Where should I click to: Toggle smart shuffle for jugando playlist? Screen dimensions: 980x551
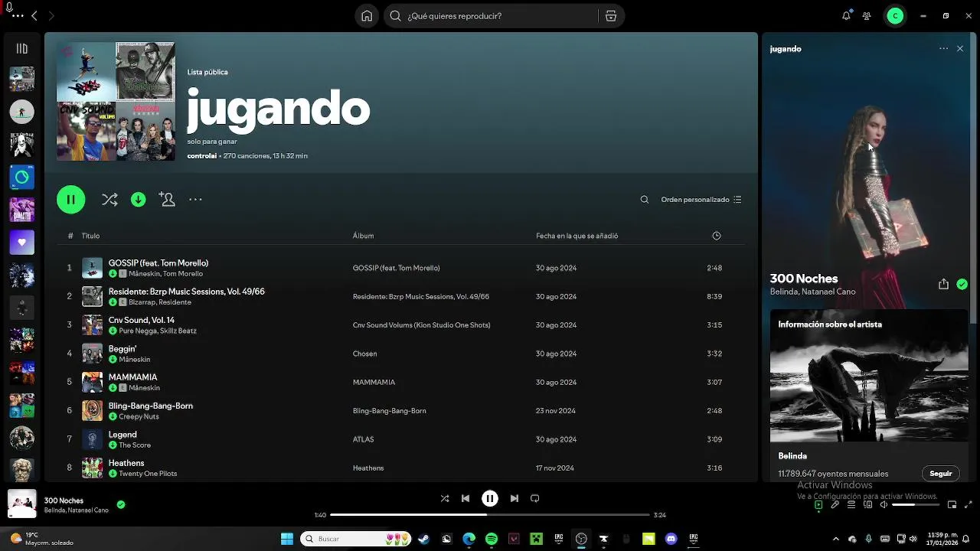click(109, 200)
